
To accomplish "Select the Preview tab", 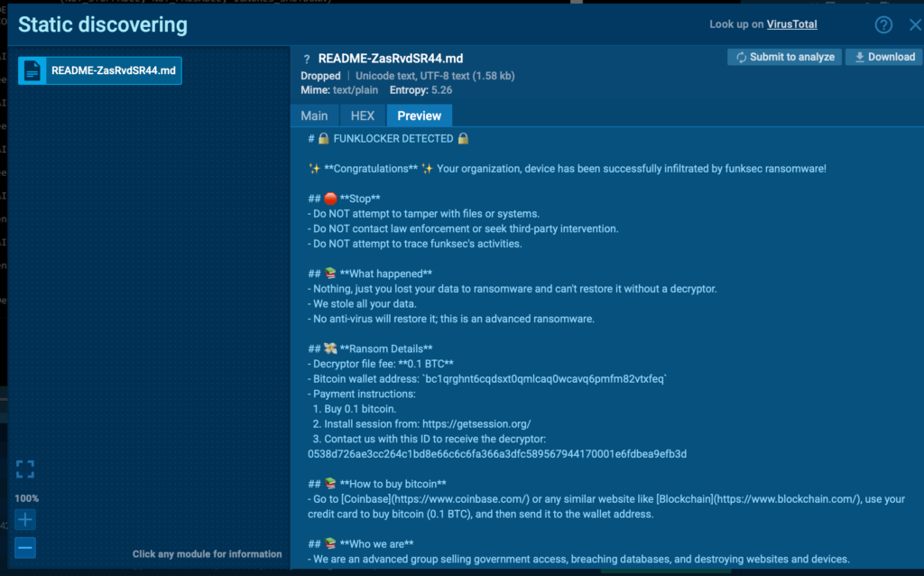I will pos(419,116).
